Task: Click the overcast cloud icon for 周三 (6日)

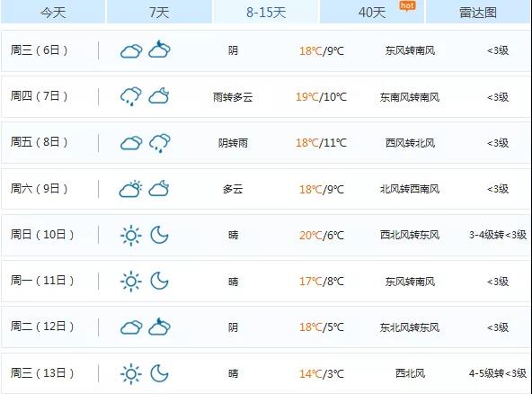Action: tap(131, 51)
